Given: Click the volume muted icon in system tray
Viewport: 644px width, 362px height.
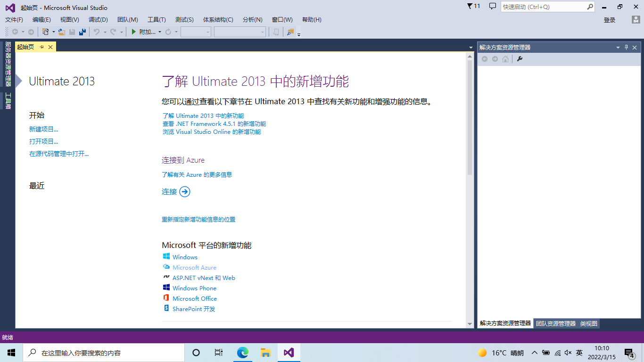Looking at the screenshot, I should (568, 353).
